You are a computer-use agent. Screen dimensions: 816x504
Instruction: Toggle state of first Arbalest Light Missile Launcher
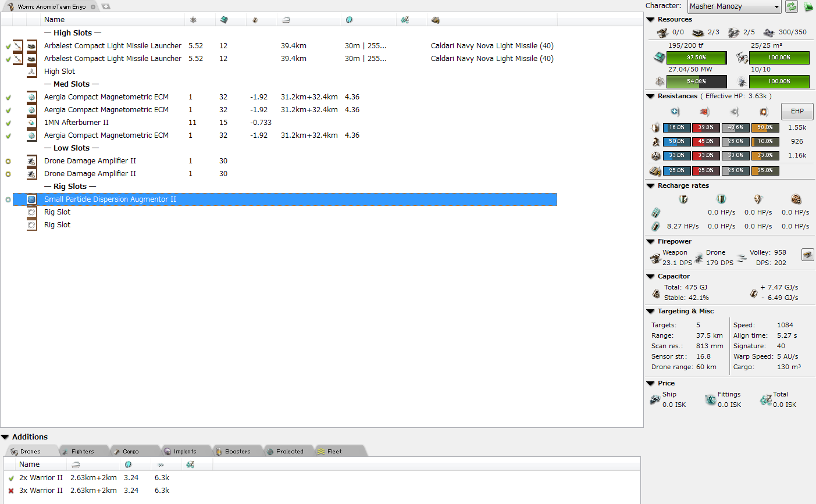(x=8, y=46)
